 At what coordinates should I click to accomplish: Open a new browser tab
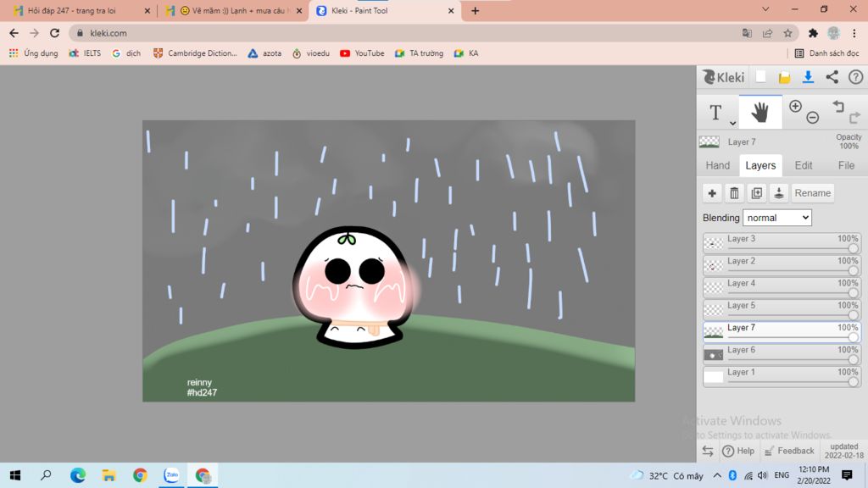[475, 10]
